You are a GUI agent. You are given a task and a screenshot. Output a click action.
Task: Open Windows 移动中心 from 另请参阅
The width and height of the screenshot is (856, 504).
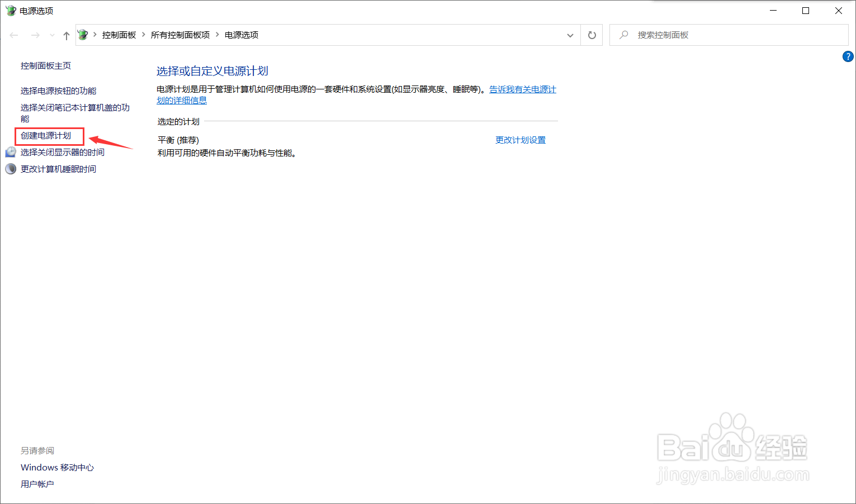point(56,467)
